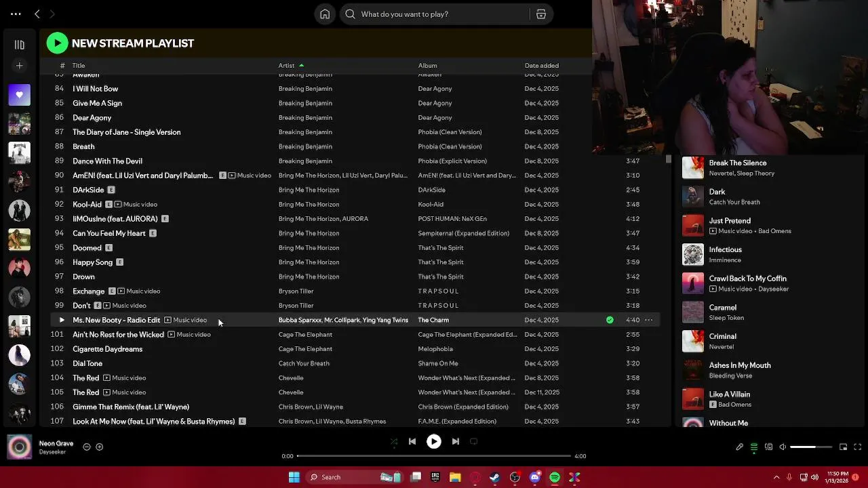
Task: Sort the track list by Date added
Action: (x=541, y=66)
